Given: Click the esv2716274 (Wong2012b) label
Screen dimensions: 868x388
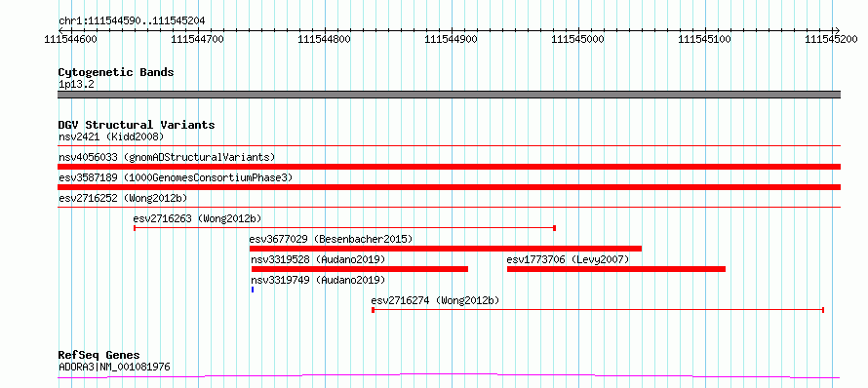Looking at the screenshot, I should pyautogui.click(x=435, y=300).
